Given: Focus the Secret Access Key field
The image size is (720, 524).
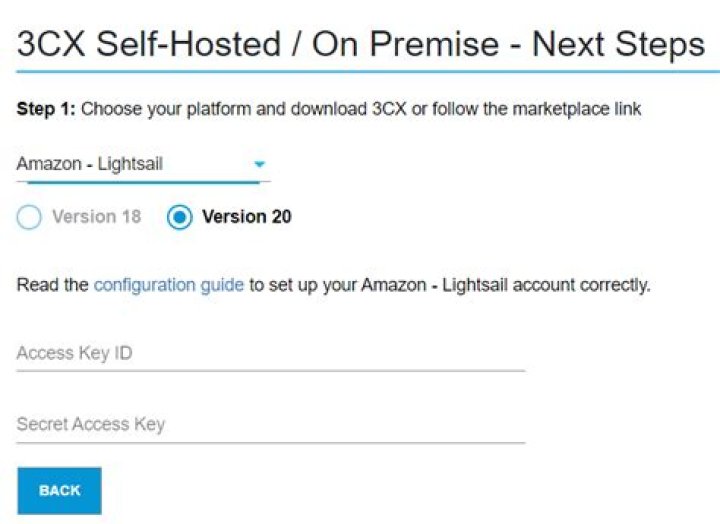Looking at the screenshot, I should 270,425.
